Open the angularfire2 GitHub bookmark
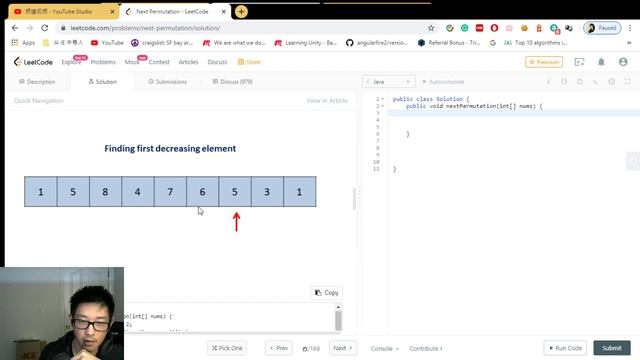This screenshot has width=640, height=360. tap(376, 42)
